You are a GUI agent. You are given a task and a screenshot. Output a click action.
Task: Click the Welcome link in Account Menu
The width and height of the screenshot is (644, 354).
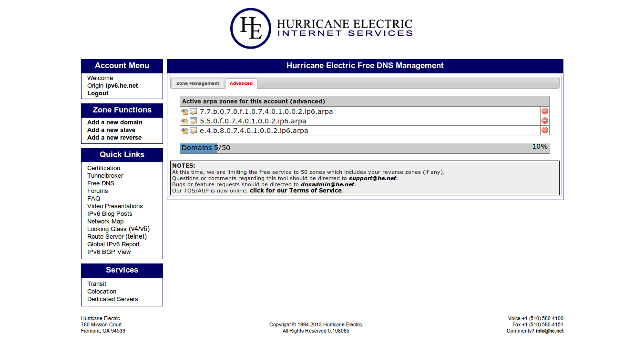point(100,78)
